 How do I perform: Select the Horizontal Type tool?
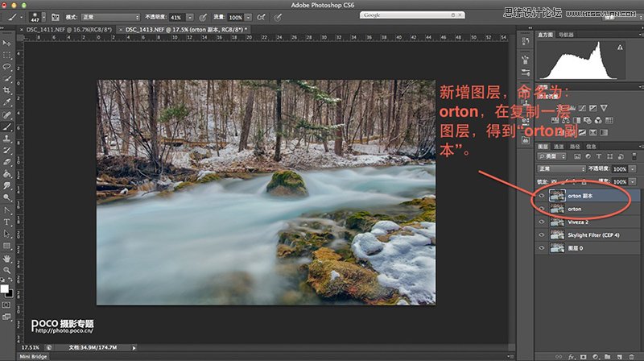(x=7, y=221)
